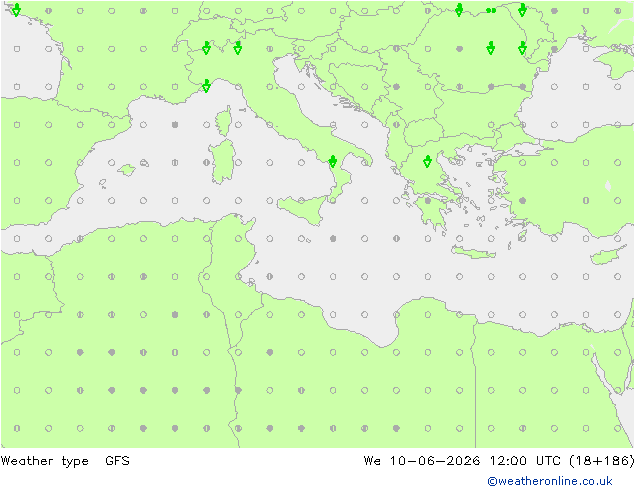Screen dimensions: 634x490
Task: Open the weatheronline.co.uk copyright link
Action: [550, 481]
